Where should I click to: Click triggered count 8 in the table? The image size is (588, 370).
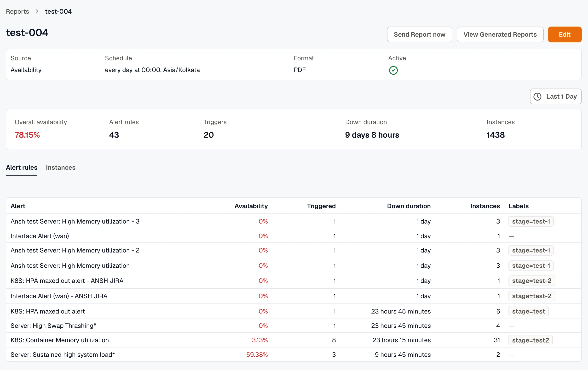(334, 340)
